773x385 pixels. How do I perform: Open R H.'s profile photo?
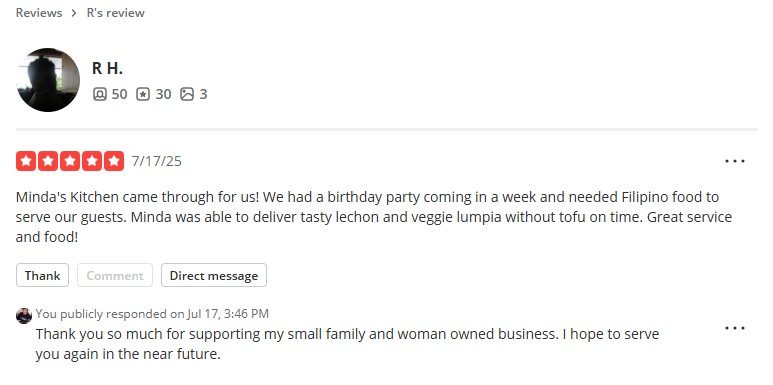point(48,80)
